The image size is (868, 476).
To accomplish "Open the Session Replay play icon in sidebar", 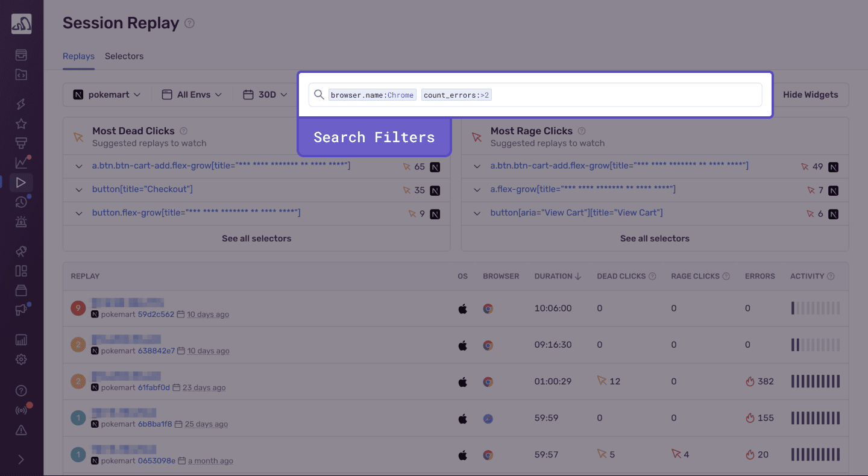I will click(x=21, y=182).
